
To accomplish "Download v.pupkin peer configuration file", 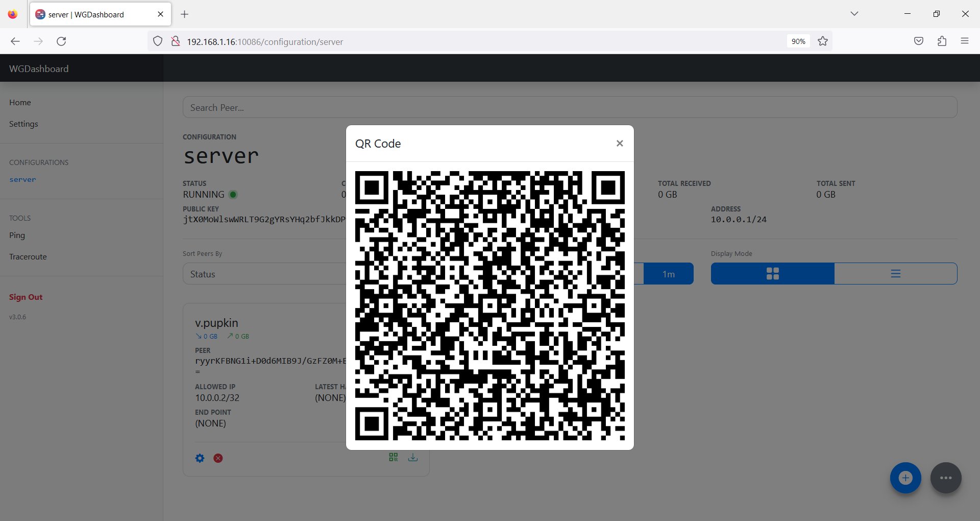I will tap(413, 457).
